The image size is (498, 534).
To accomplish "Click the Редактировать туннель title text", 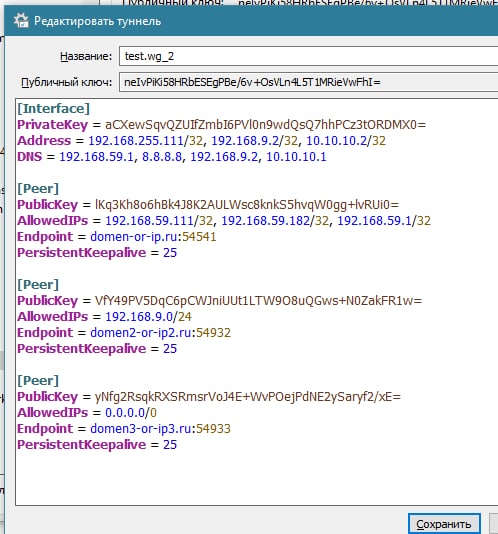I will pyautogui.click(x=97, y=21).
